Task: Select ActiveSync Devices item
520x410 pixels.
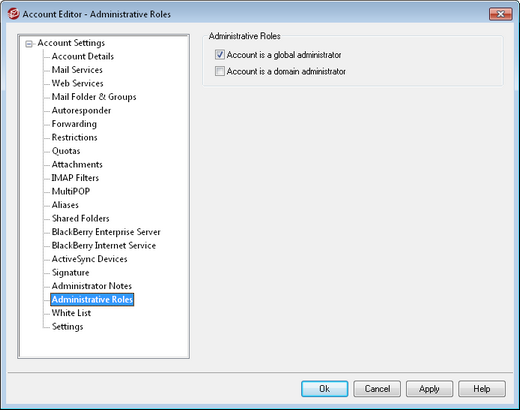Action: pyautogui.click(x=89, y=259)
